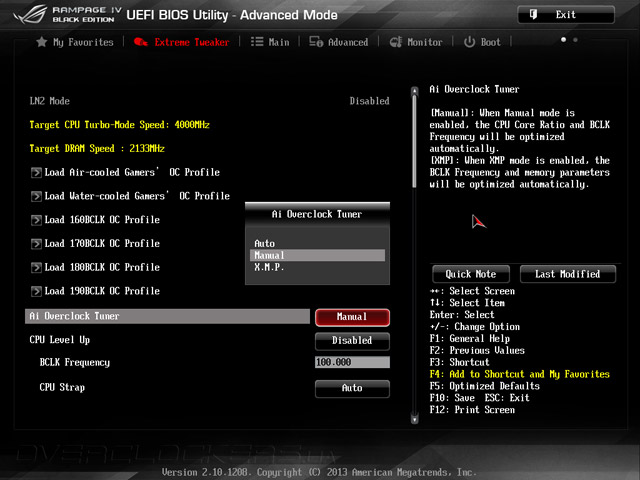Screen dimensions: 640x480
Task: Click the second page indicator dot
Action: coord(576,40)
